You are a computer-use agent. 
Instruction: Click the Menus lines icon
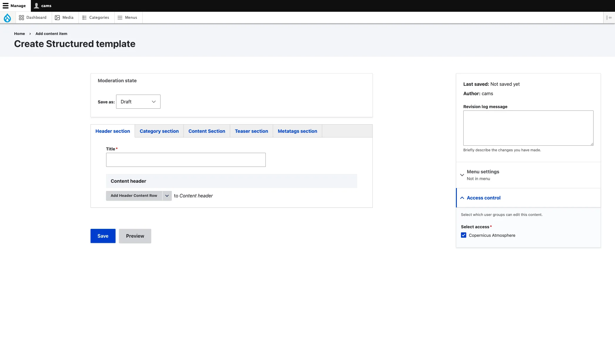tap(120, 18)
